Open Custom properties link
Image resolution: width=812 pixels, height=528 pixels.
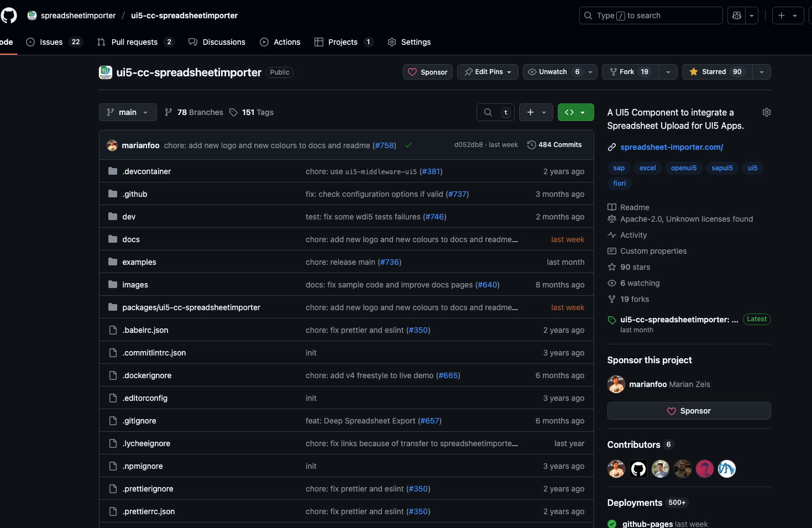[647, 251]
